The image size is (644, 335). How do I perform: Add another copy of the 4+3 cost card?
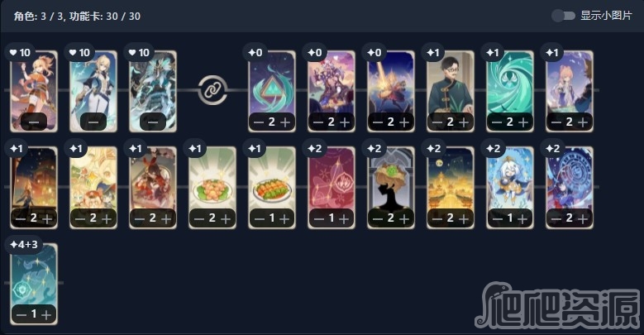pyautogui.click(x=46, y=315)
